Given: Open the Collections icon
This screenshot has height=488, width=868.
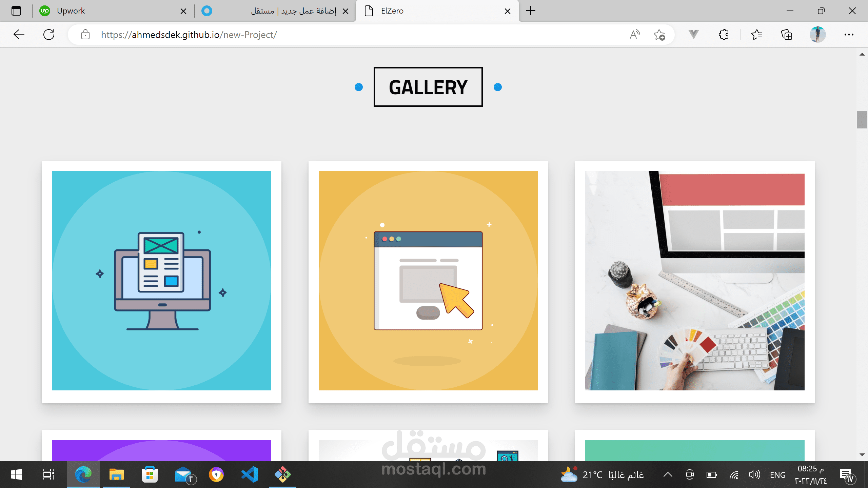Looking at the screenshot, I should tap(786, 35).
